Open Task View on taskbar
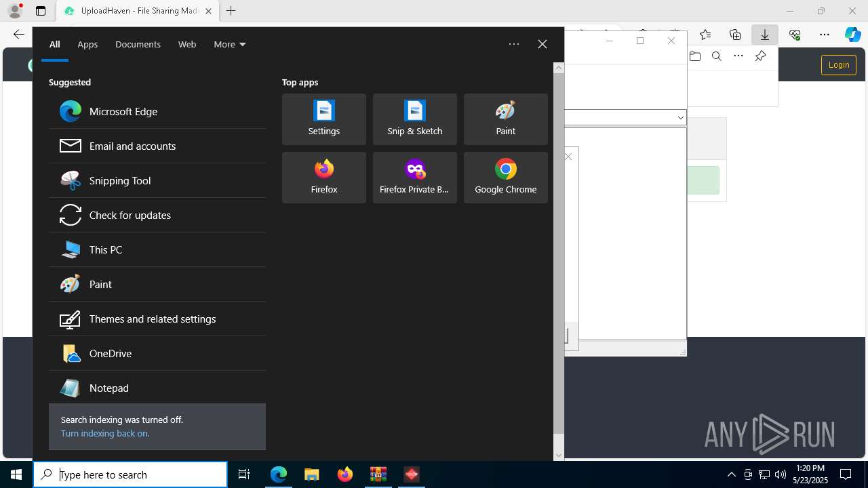This screenshot has width=868, height=488. pos(244,474)
